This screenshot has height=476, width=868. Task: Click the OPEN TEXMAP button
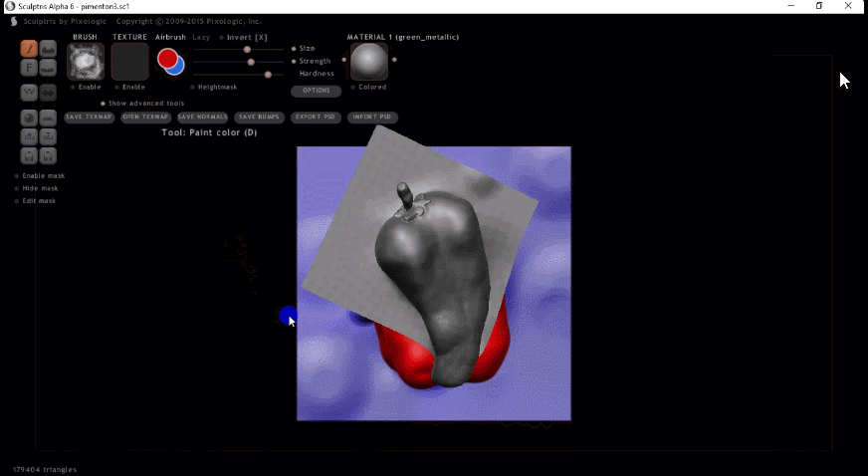pos(145,118)
